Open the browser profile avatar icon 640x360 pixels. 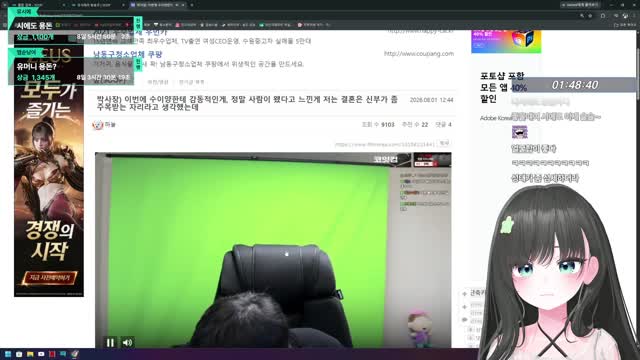pos(625,16)
